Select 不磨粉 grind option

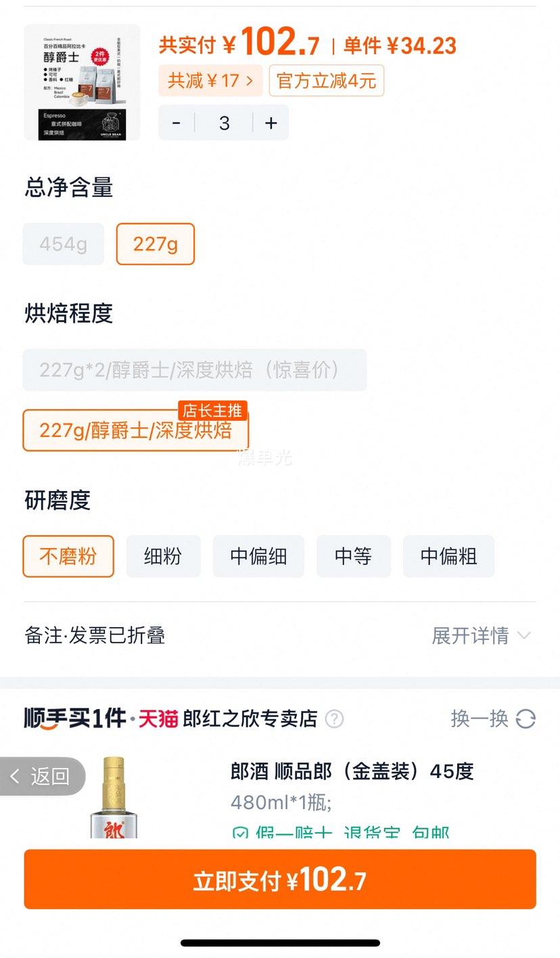click(x=68, y=556)
